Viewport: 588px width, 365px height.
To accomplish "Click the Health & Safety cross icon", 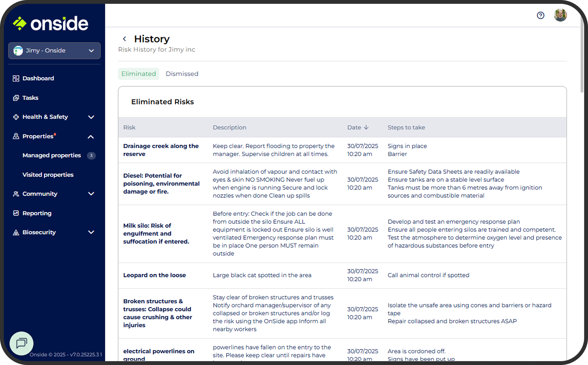I will (16, 117).
